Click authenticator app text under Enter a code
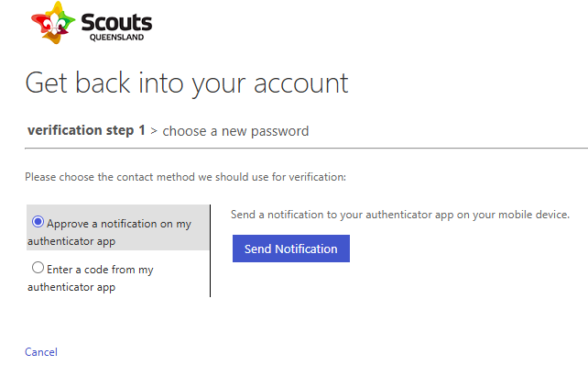 click(71, 287)
